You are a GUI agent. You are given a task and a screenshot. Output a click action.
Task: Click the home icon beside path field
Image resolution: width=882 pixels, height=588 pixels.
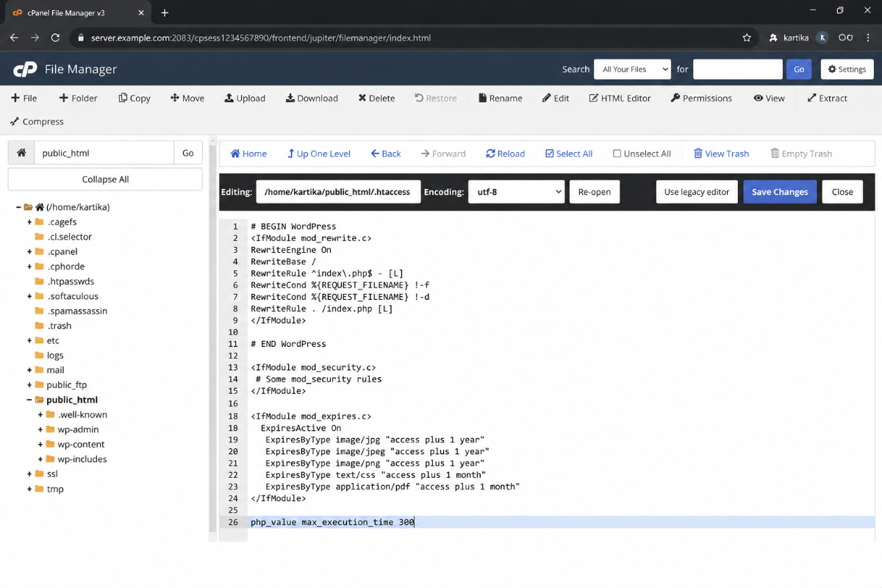[21, 153]
